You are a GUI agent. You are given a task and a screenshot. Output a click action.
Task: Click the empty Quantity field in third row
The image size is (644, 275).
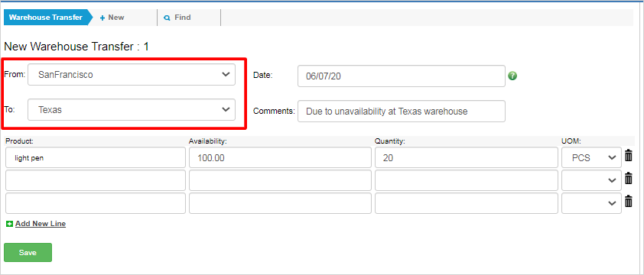pyautogui.click(x=466, y=203)
